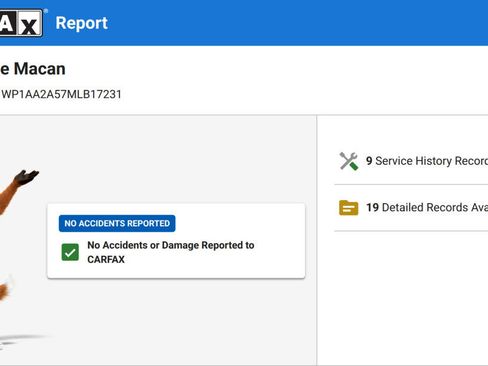Click the yellow detailed records folder icon
488x366 pixels.
point(349,208)
